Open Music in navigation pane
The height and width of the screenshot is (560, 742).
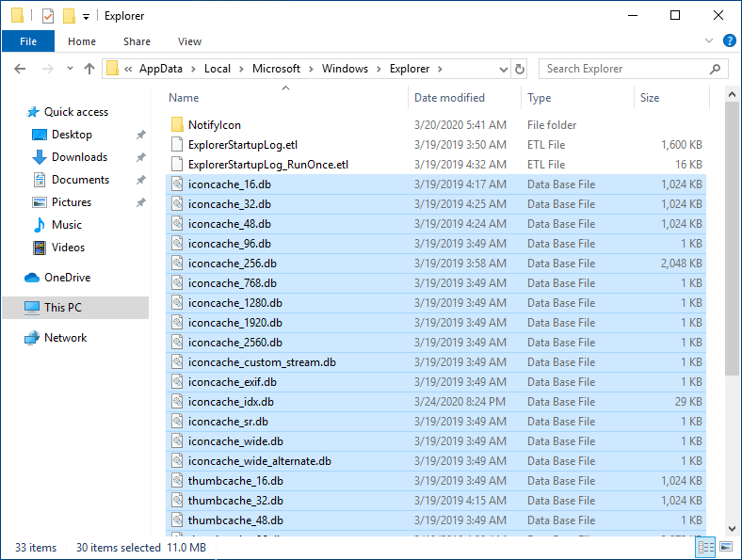(x=67, y=225)
